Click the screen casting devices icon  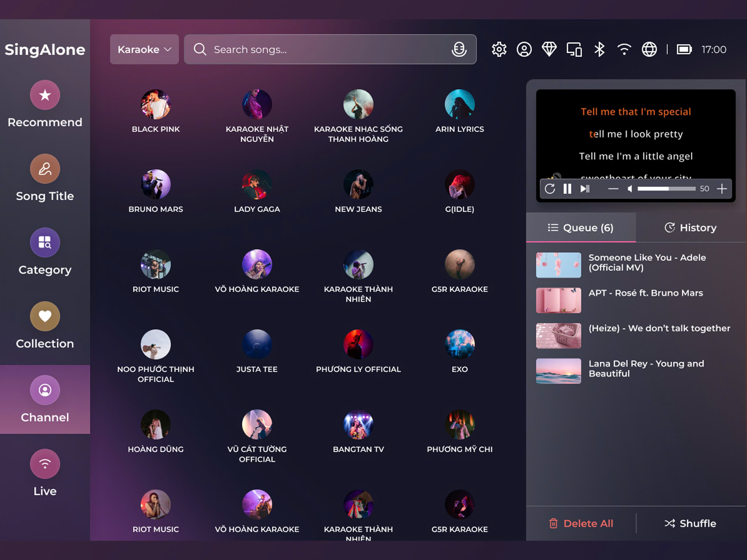click(574, 50)
